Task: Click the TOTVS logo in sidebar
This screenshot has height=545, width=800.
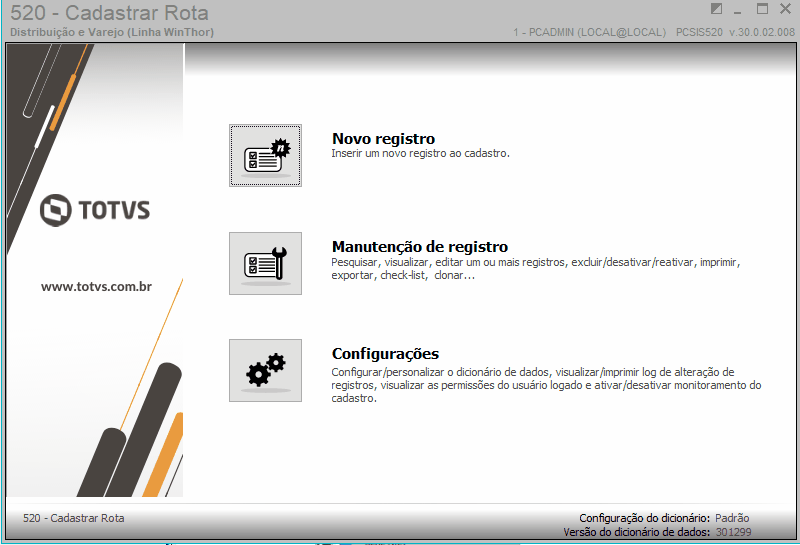Action: 95,210
